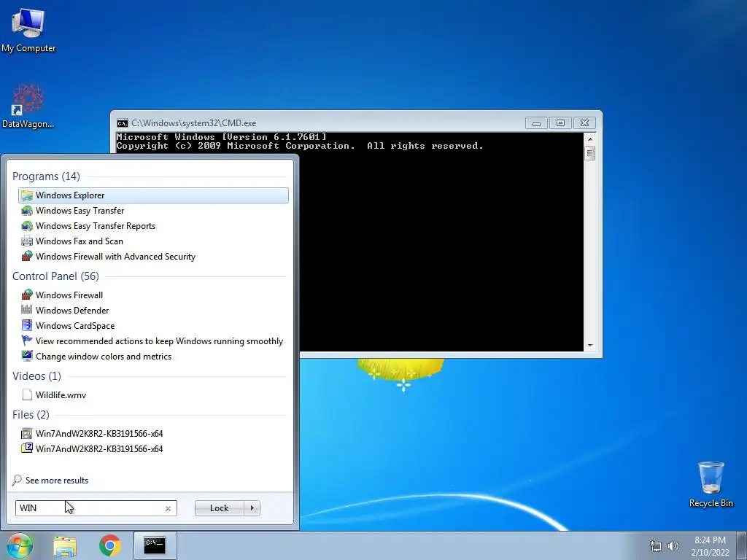The width and height of the screenshot is (747, 560).
Task: Click the Windows Fax and Scan icon
Action: click(x=27, y=241)
